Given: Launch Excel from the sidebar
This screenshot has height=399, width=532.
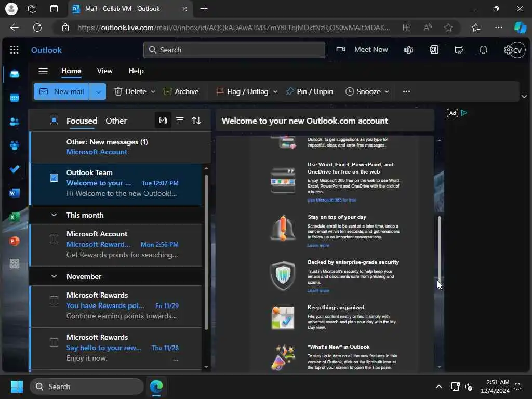Looking at the screenshot, I should click(14, 217).
